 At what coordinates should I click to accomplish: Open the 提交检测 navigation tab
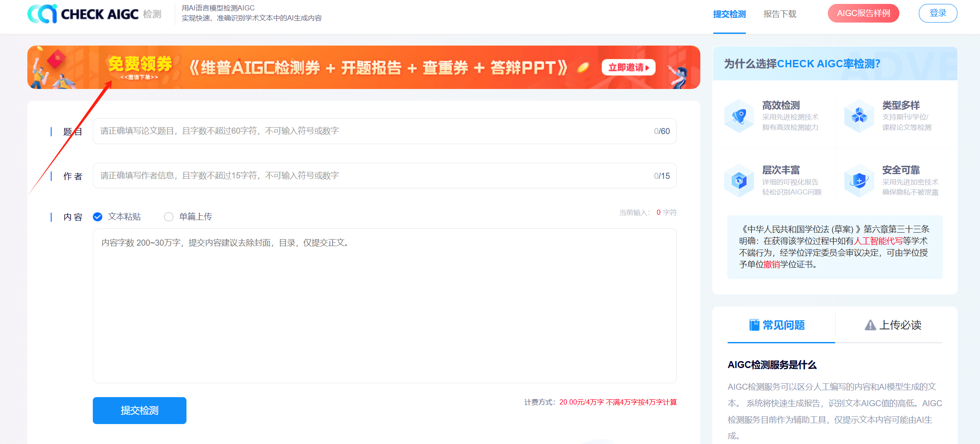click(729, 14)
